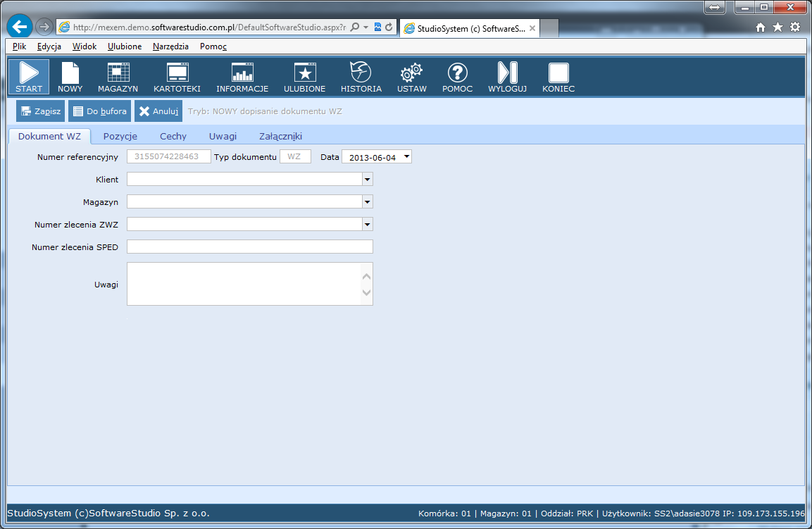Switch to the Uwagi tab
Screen dimensions: 812x529
tap(223, 136)
